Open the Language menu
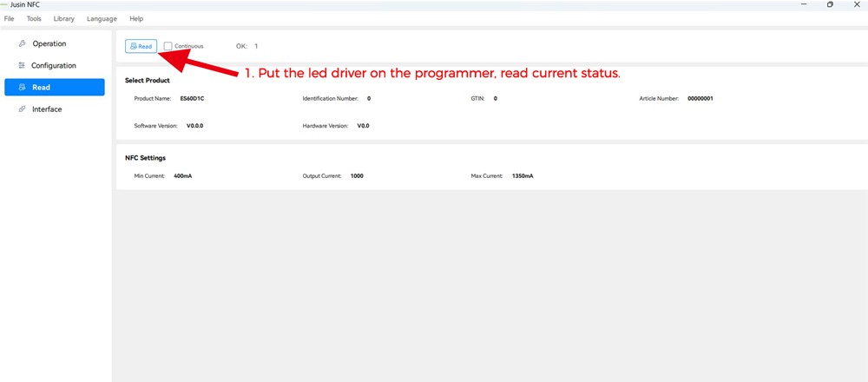 point(102,18)
